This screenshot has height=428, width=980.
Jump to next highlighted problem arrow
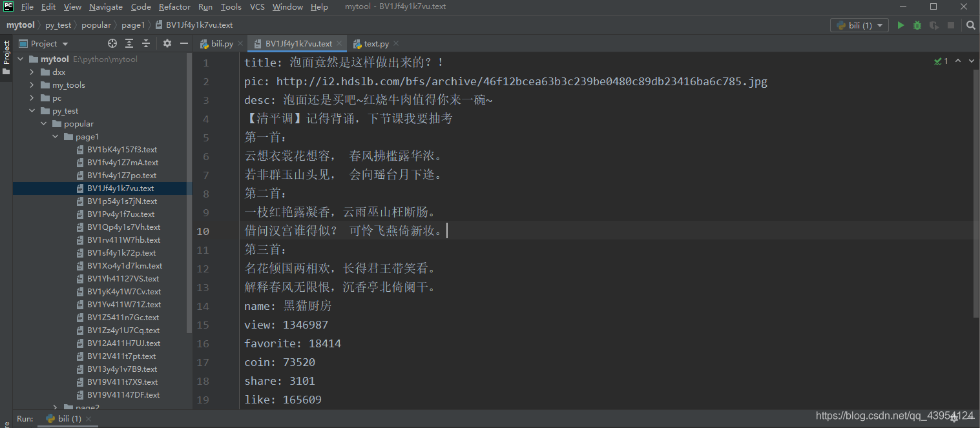click(971, 61)
